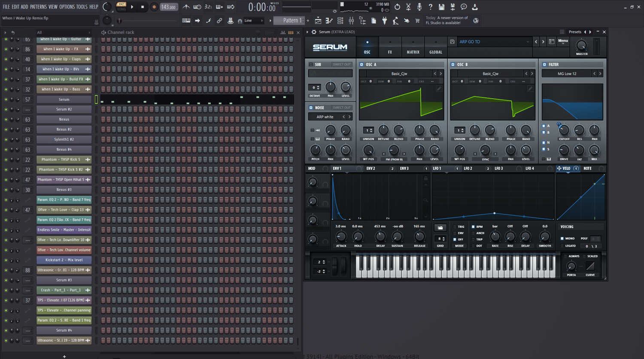Start playback with the play button
Screen dimensions: 644x359
click(132, 7)
